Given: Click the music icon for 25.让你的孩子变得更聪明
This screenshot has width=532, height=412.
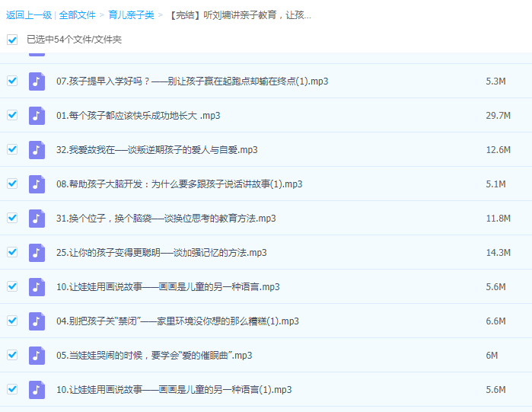Looking at the screenshot, I should pos(37,252).
